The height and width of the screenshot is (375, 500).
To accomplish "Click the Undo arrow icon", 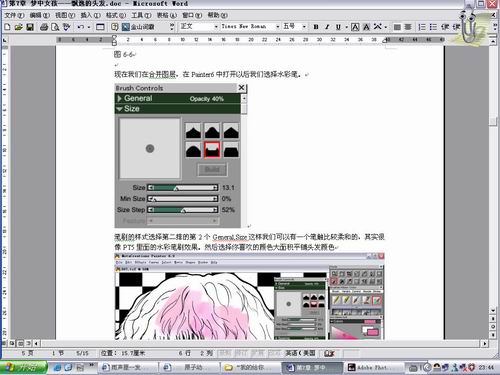I will [81, 27].
